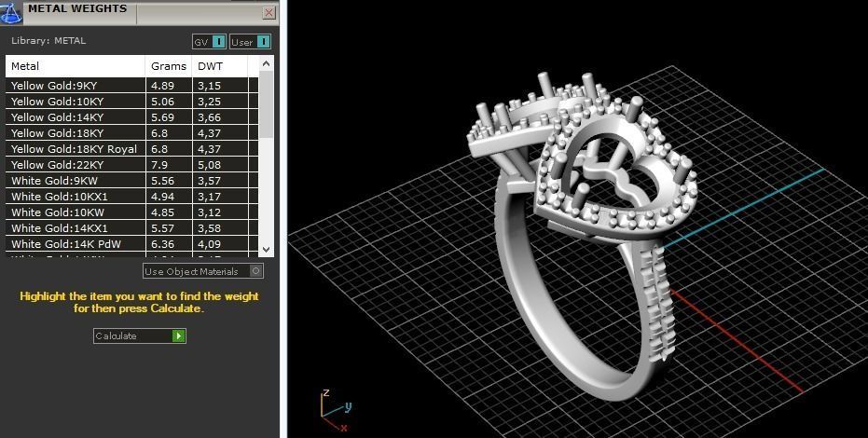
Task: Sort by the DWT column header
Action: tap(220, 66)
